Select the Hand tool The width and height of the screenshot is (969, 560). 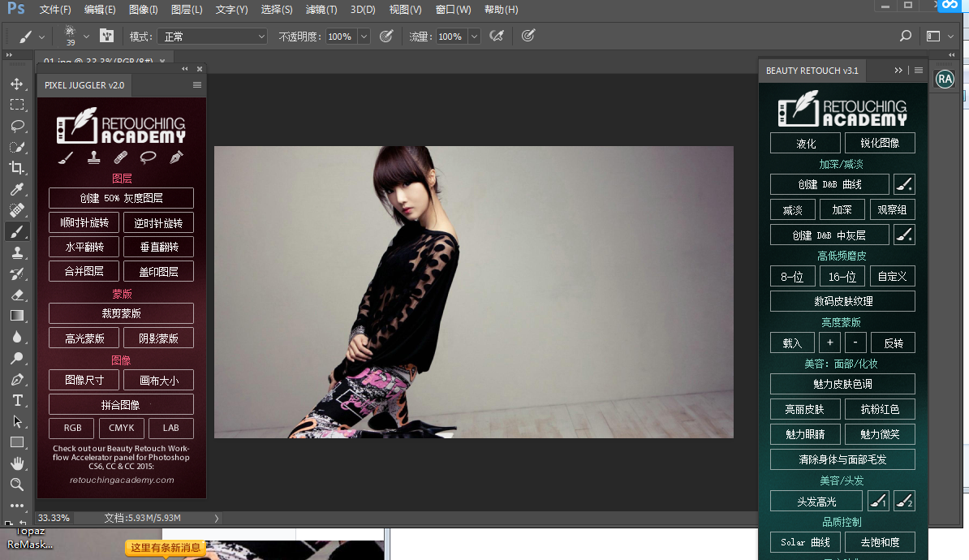pyautogui.click(x=17, y=463)
